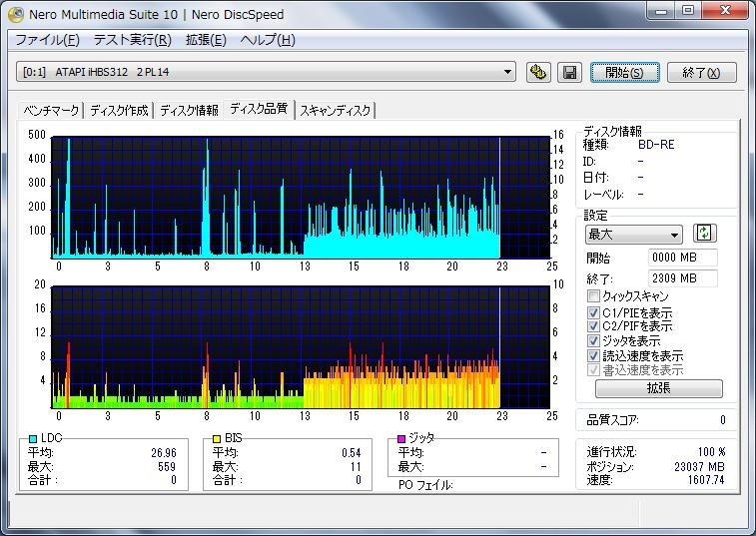Click the 拡張 button in settings panel
The height and width of the screenshot is (536, 756).
658,388
